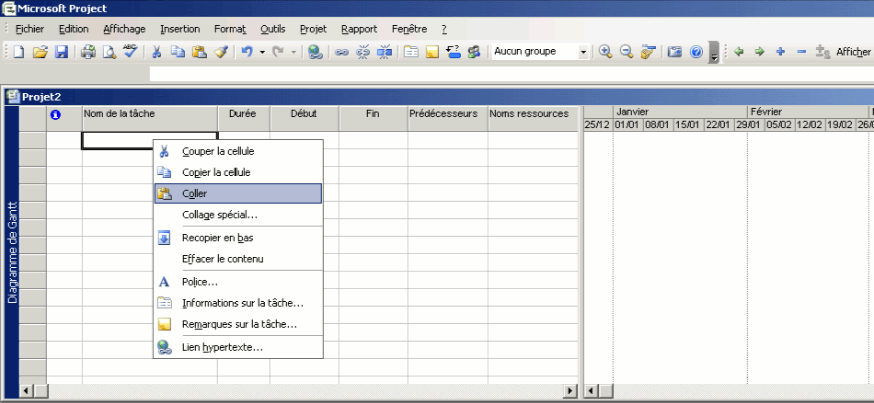Click the green Outdent left arrow
This screenshot has width=874, height=403.
[x=739, y=52]
